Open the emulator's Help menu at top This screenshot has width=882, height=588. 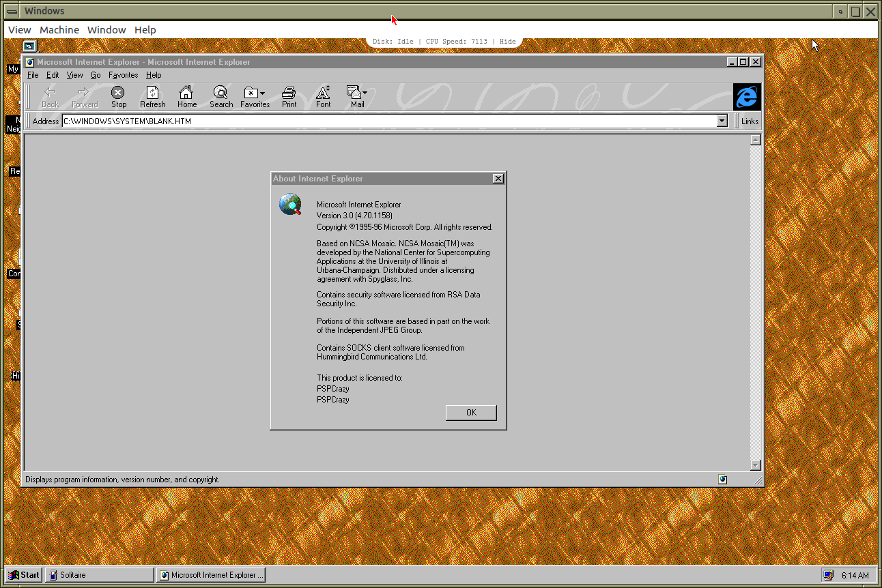point(145,30)
